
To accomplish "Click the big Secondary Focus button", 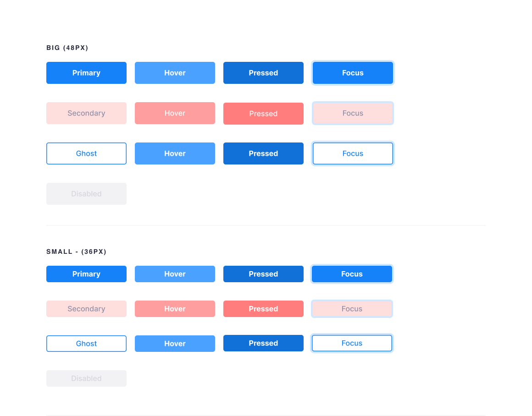I will coord(353,113).
